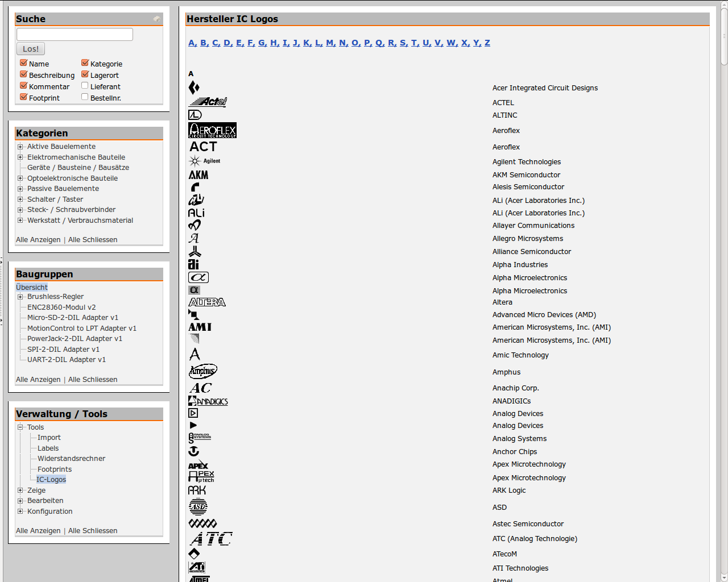Click Alle Anzeigen under Verwaltung / Tools

pyautogui.click(x=38, y=531)
